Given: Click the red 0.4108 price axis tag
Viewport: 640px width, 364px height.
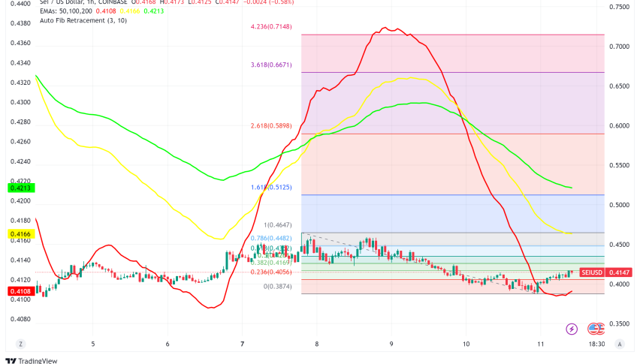Looking at the screenshot, I should coord(21,291).
